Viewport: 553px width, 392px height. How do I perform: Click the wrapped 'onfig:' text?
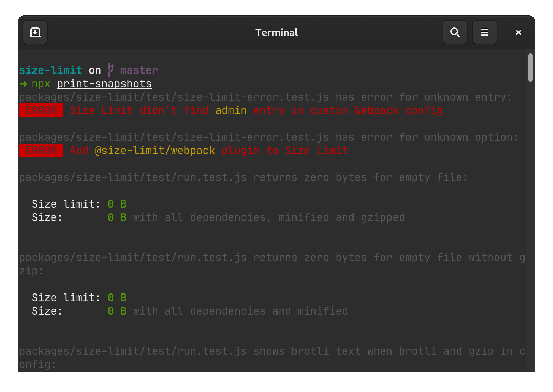(38, 365)
